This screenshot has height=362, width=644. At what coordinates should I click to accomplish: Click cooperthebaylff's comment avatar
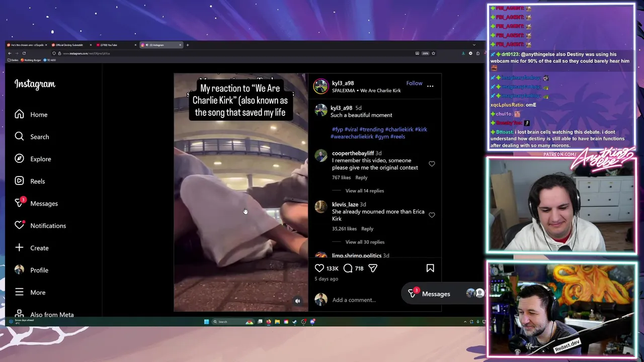click(321, 155)
